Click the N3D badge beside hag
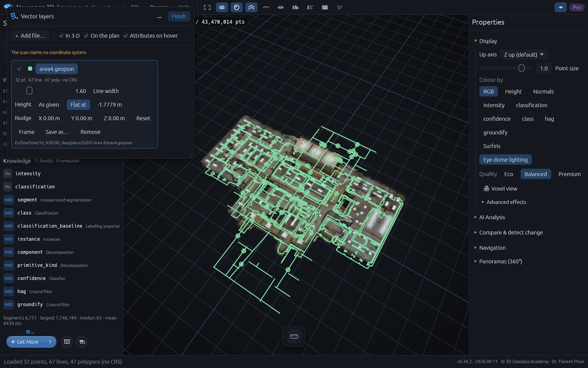Viewport: 588px width, 368px height. [8, 291]
